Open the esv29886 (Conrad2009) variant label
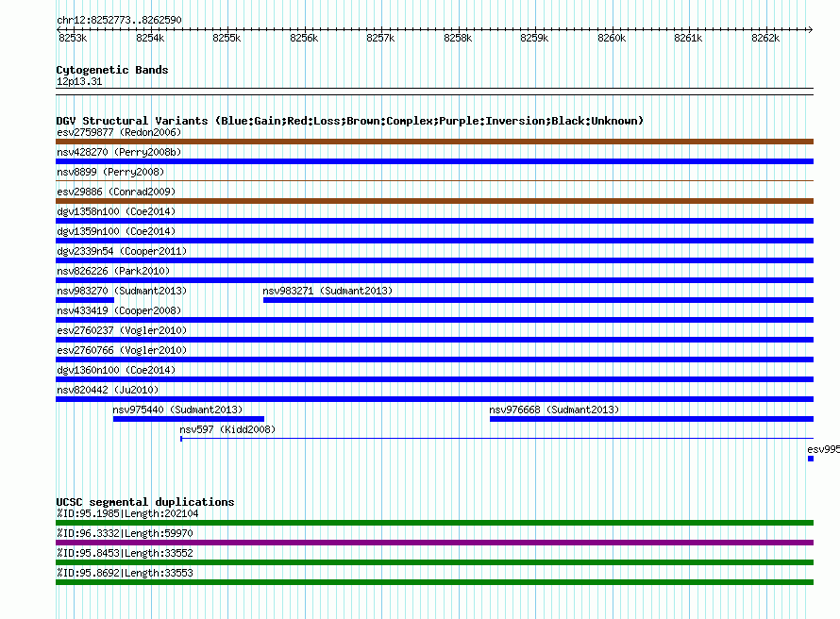The image size is (840, 619). click(x=116, y=192)
